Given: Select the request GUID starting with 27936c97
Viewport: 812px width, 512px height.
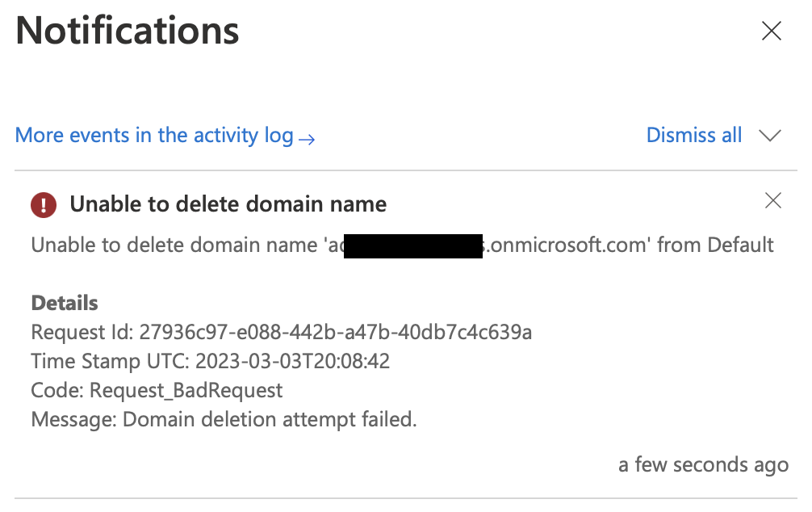Looking at the screenshot, I should [335, 332].
